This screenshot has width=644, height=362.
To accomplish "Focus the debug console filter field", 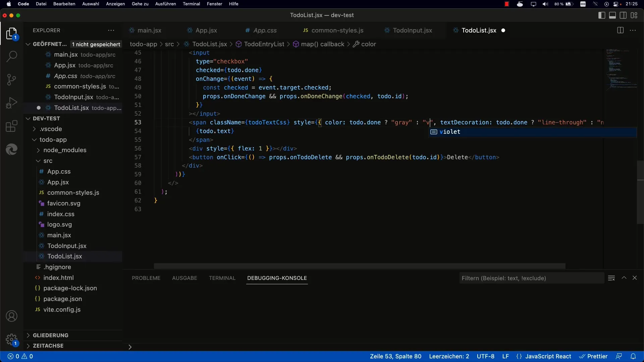I will point(532,278).
